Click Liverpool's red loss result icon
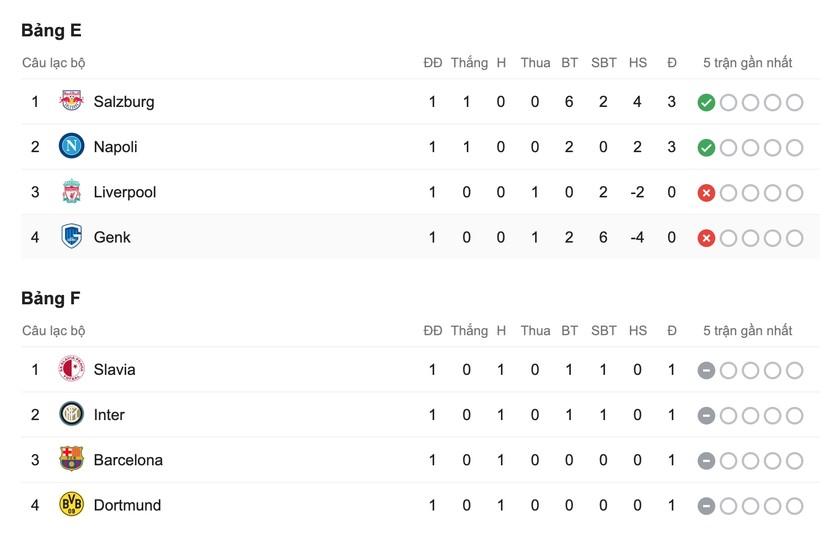The width and height of the screenshot is (820, 548). [x=706, y=193]
